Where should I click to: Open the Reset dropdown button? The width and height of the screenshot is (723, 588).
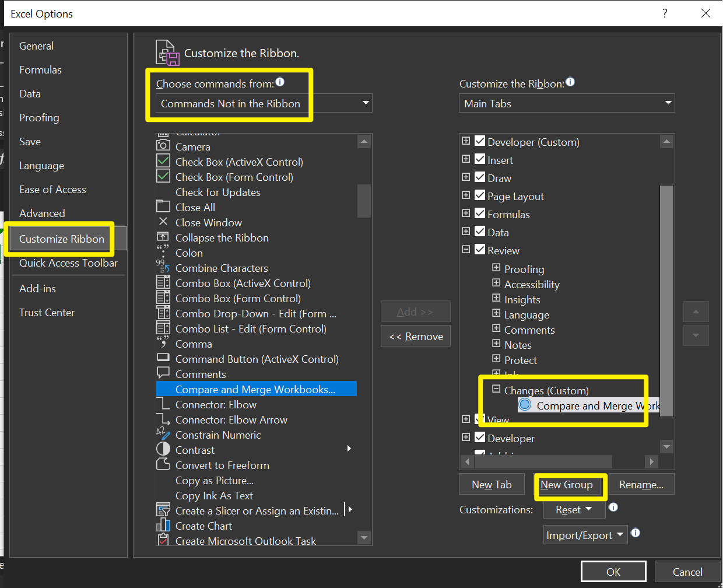[574, 510]
